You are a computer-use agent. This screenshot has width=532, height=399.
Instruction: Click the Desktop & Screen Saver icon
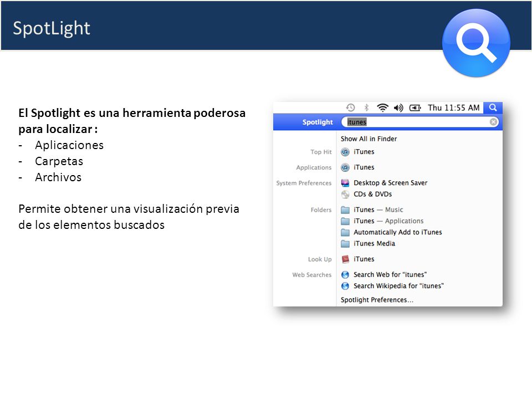(x=345, y=183)
